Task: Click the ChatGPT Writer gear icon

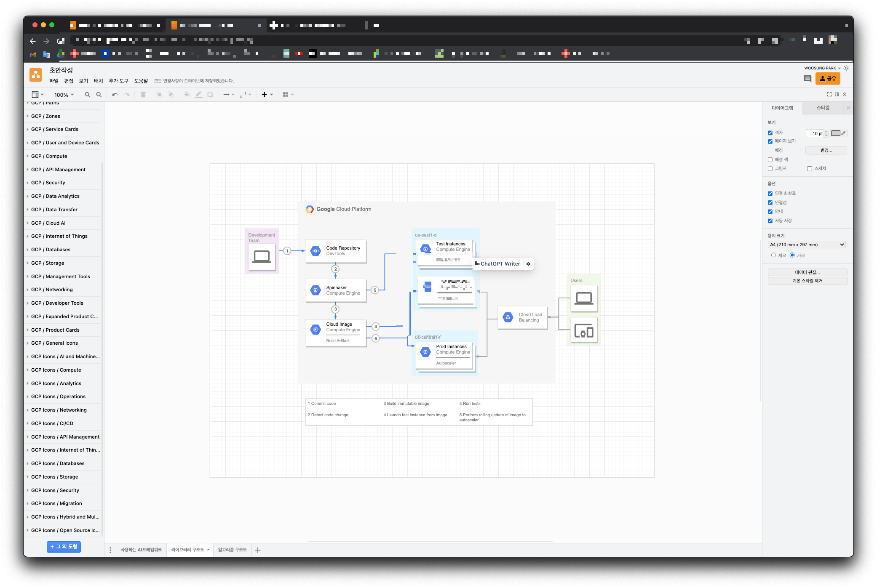Action: coord(528,264)
